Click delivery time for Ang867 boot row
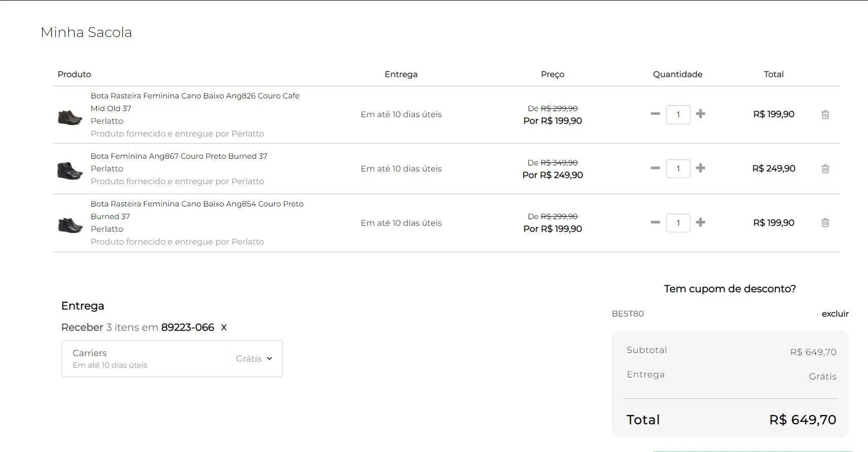The height and width of the screenshot is (452, 868). tap(401, 168)
